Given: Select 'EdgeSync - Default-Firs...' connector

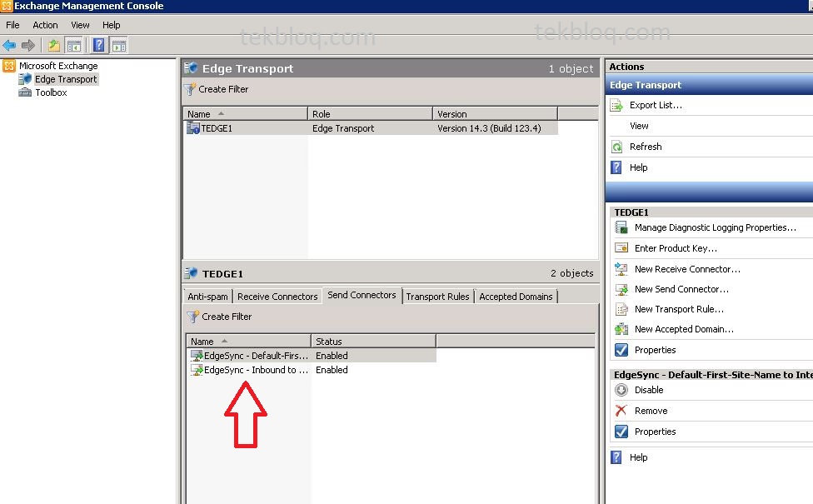Looking at the screenshot, I should 256,357.
